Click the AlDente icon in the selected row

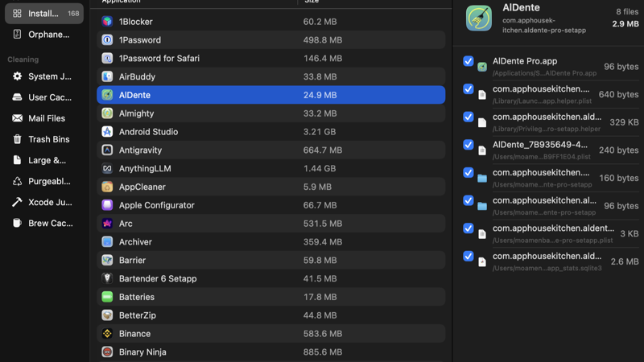coord(107,95)
